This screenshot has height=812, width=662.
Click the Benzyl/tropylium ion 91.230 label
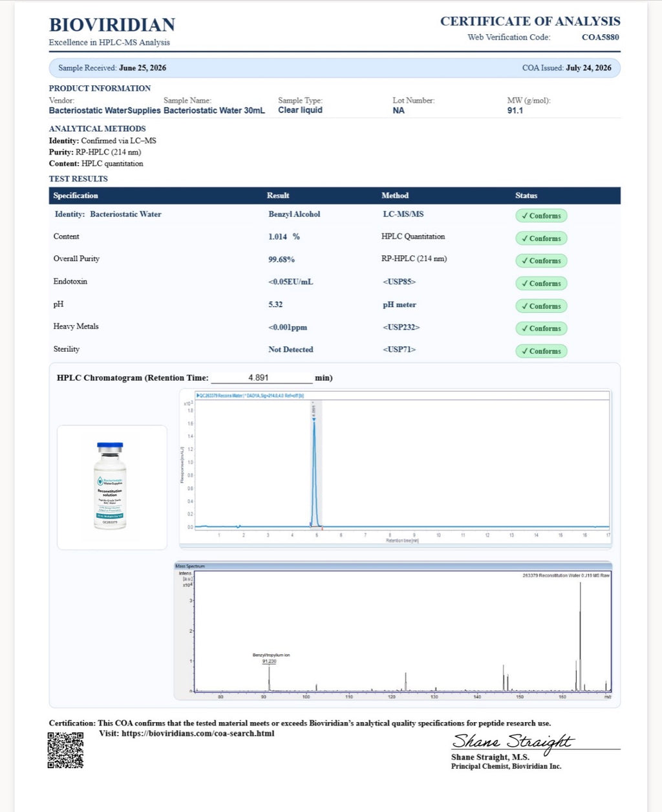tap(271, 658)
